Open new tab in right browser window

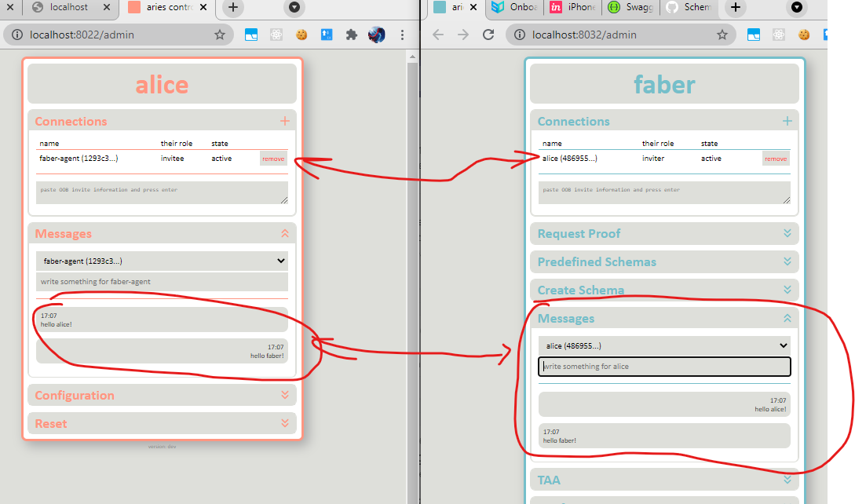[x=736, y=7]
